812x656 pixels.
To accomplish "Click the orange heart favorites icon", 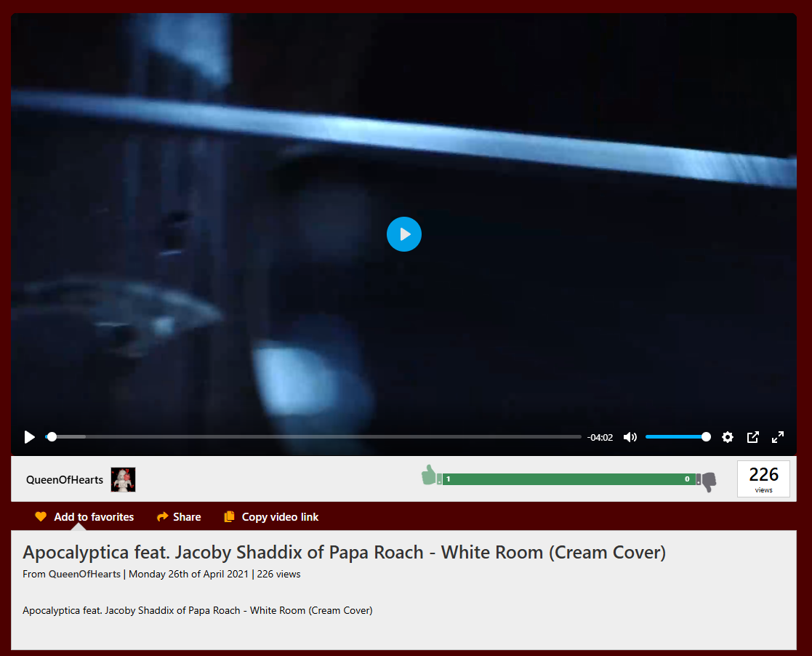I will tap(41, 516).
